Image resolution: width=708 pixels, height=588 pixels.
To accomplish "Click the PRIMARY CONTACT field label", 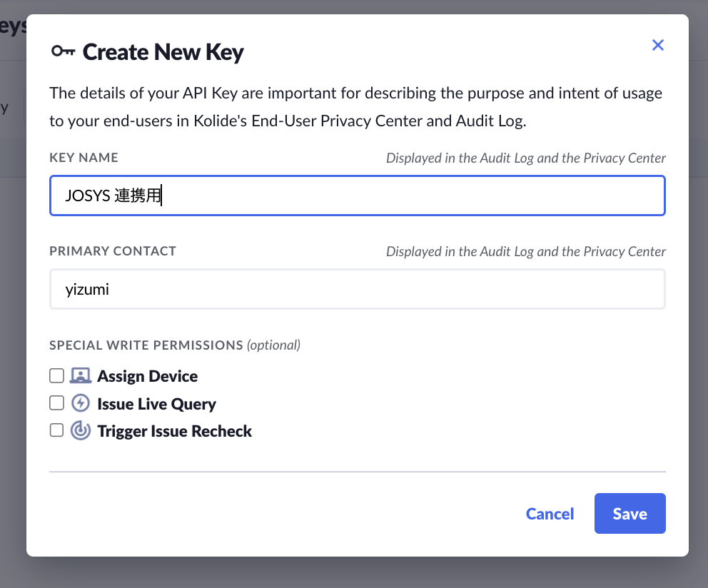I will pos(113,251).
